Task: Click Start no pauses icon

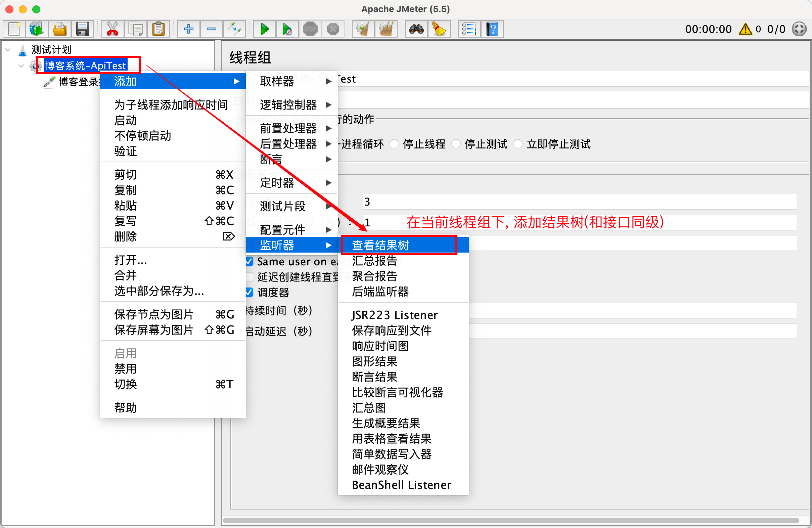Action: click(287, 29)
